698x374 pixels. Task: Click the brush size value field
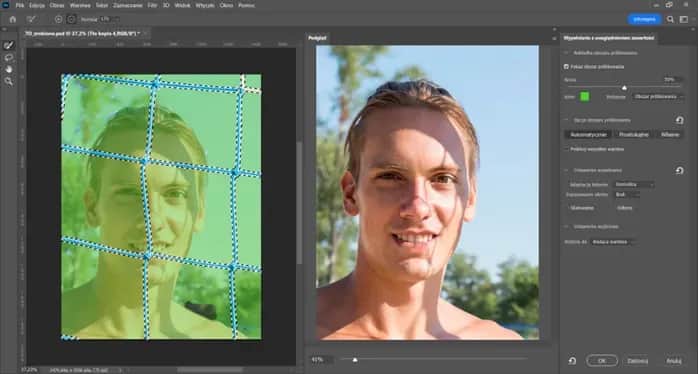click(x=105, y=19)
